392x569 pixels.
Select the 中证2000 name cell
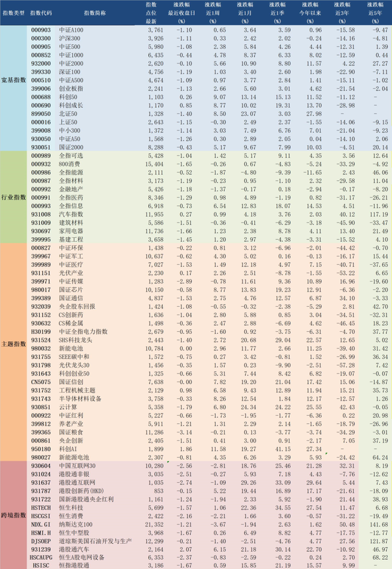click(x=71, y=64)
